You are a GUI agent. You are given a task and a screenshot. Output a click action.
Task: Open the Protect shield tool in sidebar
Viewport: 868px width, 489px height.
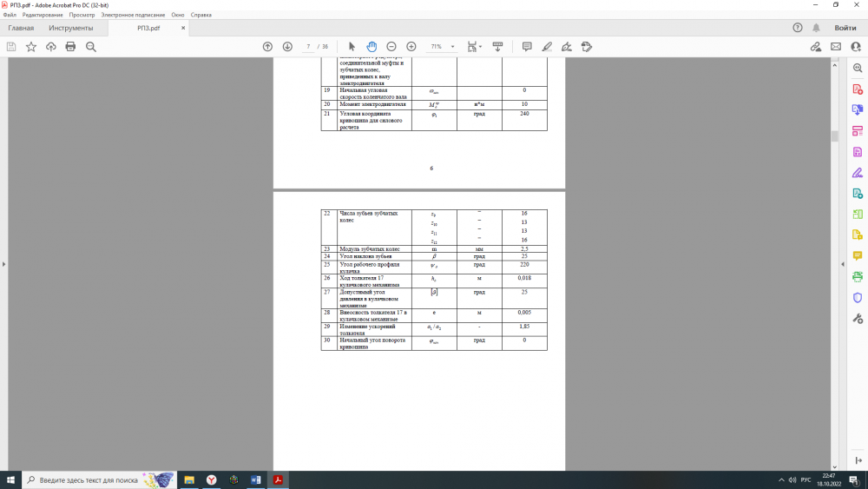(x=858, y=298)
